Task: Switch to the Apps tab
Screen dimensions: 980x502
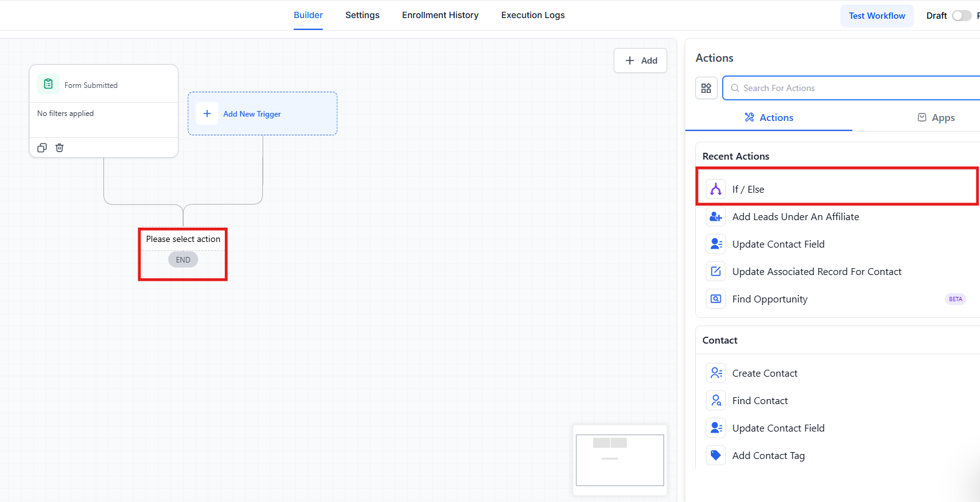Action: coord(936,118)
